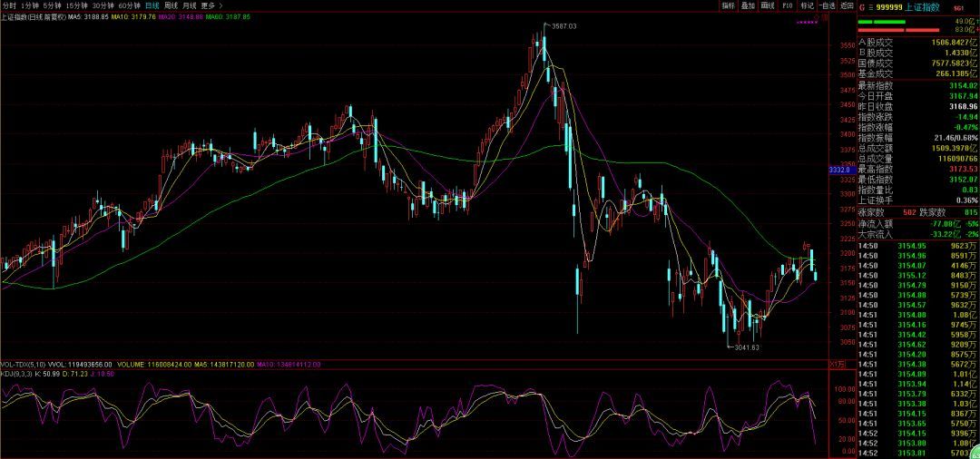Activate the 画线 drawing tool

(768, 5)
